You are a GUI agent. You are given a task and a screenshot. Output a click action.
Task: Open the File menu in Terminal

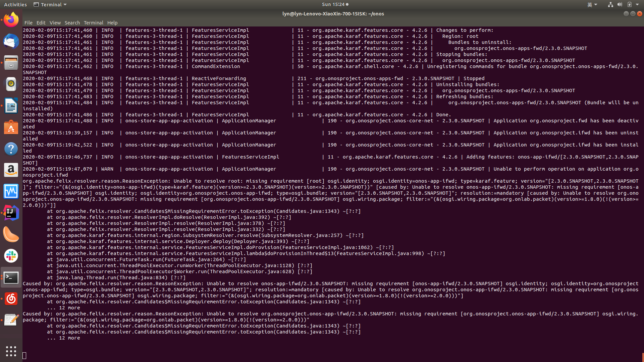28,23
